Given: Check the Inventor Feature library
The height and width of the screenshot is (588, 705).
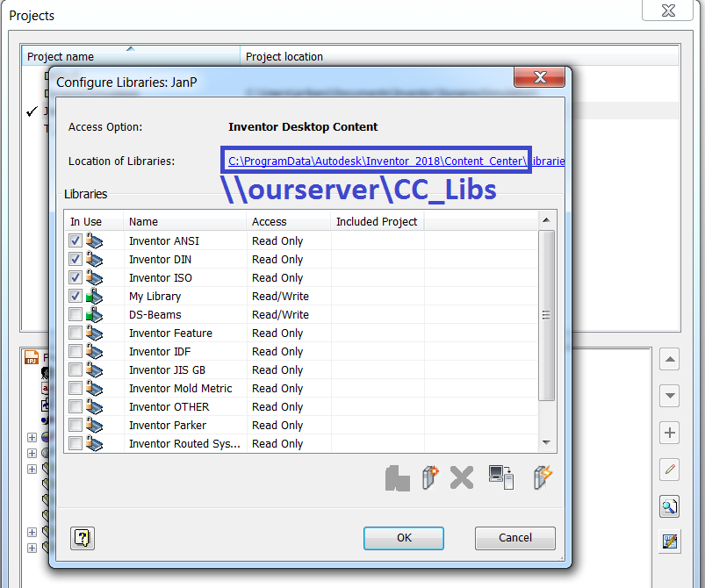Looking at the screenshot, I should (x=76, y=333).
